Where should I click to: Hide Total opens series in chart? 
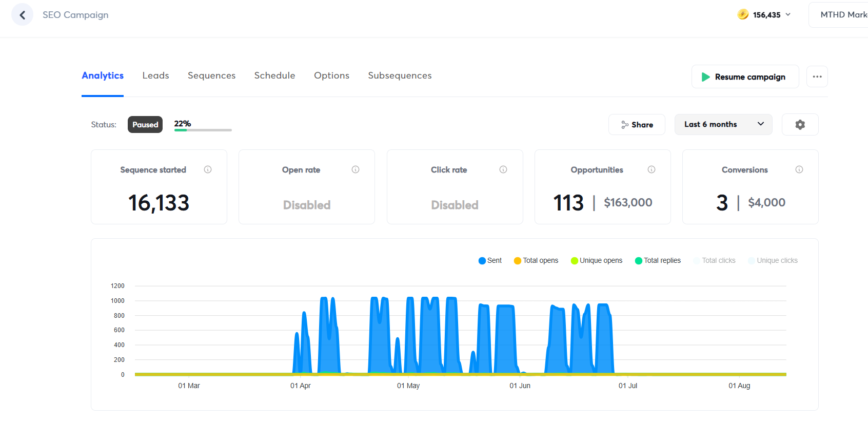coord(536,261)
